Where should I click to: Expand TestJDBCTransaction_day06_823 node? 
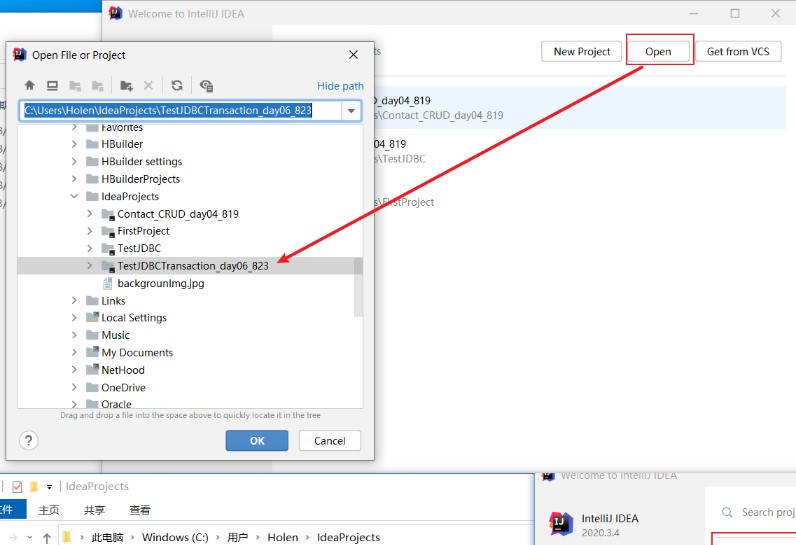(x=90, y=265)
